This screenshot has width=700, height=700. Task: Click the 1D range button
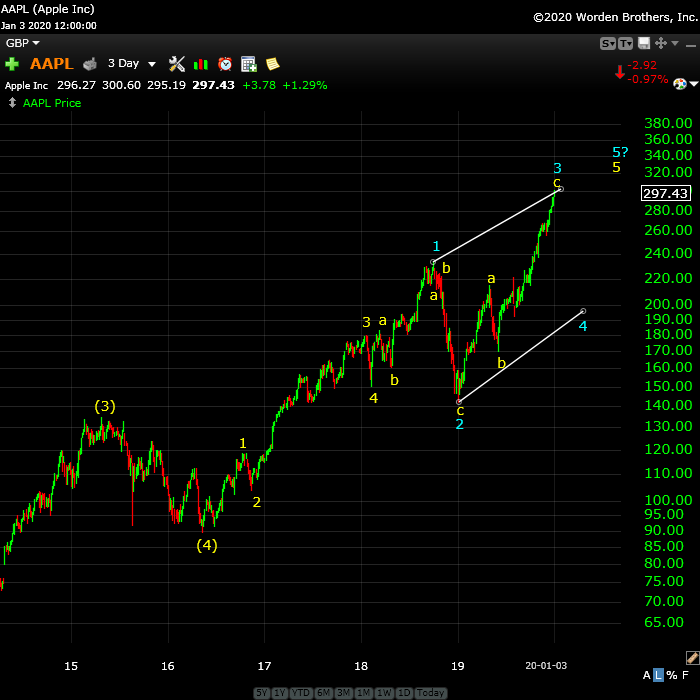pos(404,692)
